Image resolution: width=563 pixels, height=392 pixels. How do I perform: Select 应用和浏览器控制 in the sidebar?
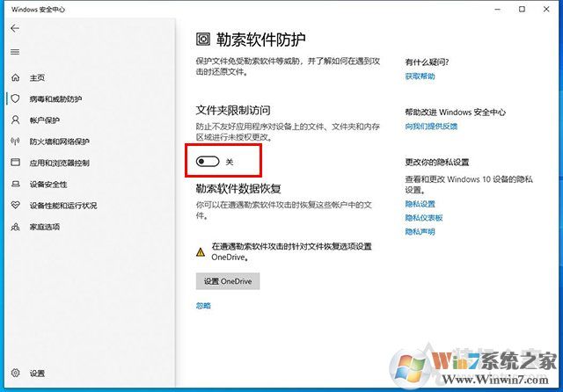pos(60,163)
